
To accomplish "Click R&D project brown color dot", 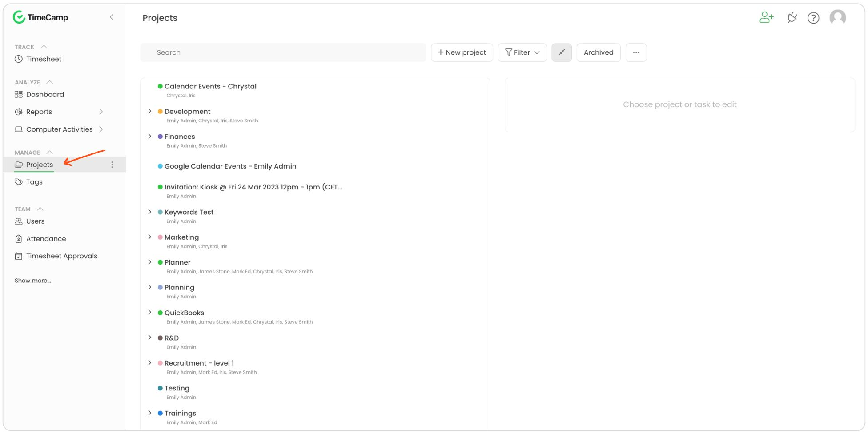I will (160, 338).
